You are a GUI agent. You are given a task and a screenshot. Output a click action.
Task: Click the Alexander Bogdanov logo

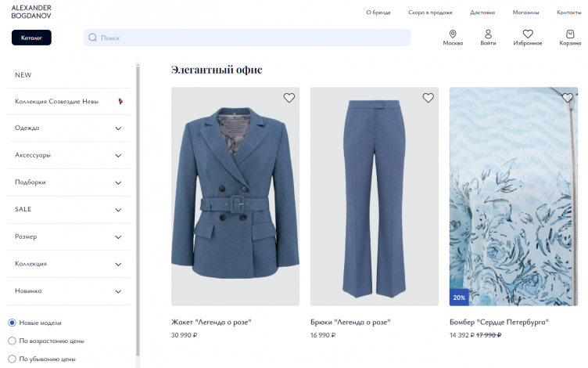point(31,11)
